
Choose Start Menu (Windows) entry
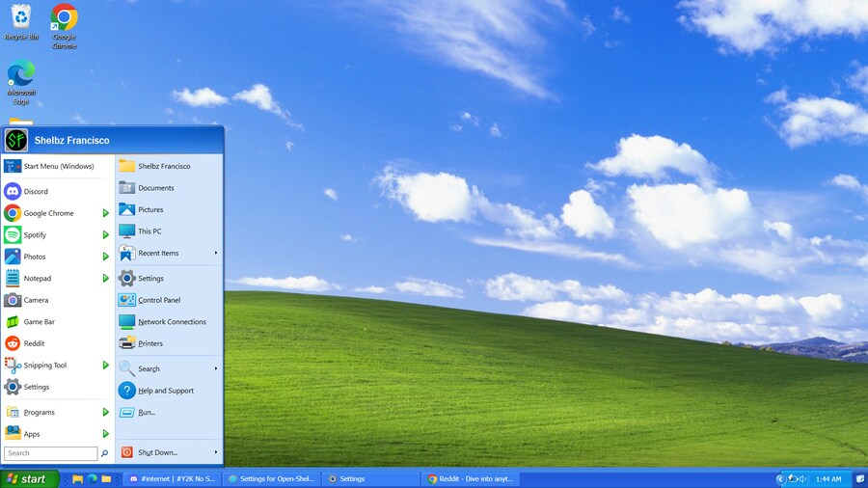point(58,166)
